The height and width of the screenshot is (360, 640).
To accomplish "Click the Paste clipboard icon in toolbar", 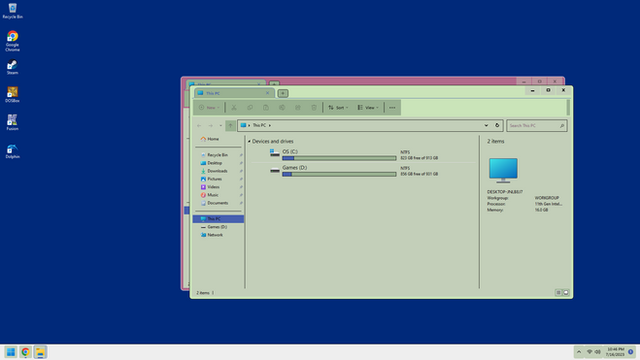I will pyautogui.click(x=266, y=107).
